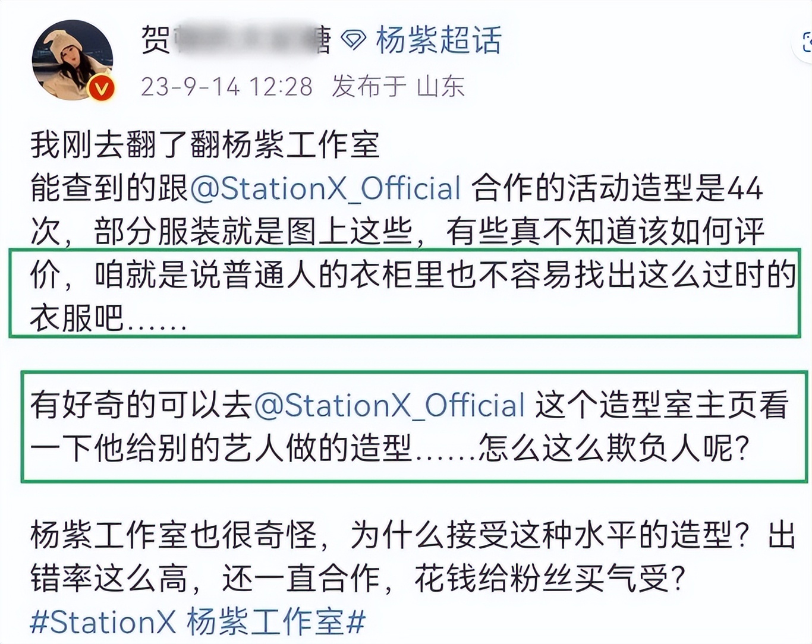812x644 pixels.
Task: Open second @StationX_Official mention after 有好奇的可以去
Action: click(x=389, y=405)
